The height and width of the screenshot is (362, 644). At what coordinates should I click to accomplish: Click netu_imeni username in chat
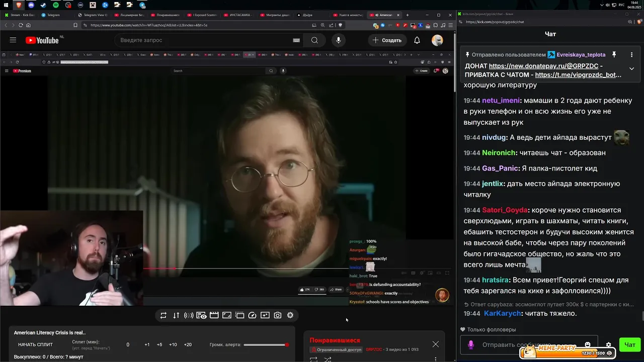coord(501,101)
